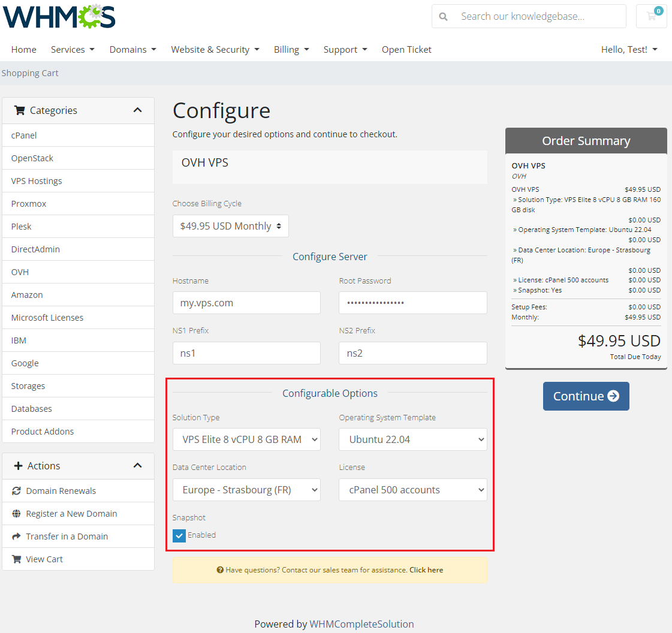Select the OpenStack category
672x633 pixels.
coord(78,158)
